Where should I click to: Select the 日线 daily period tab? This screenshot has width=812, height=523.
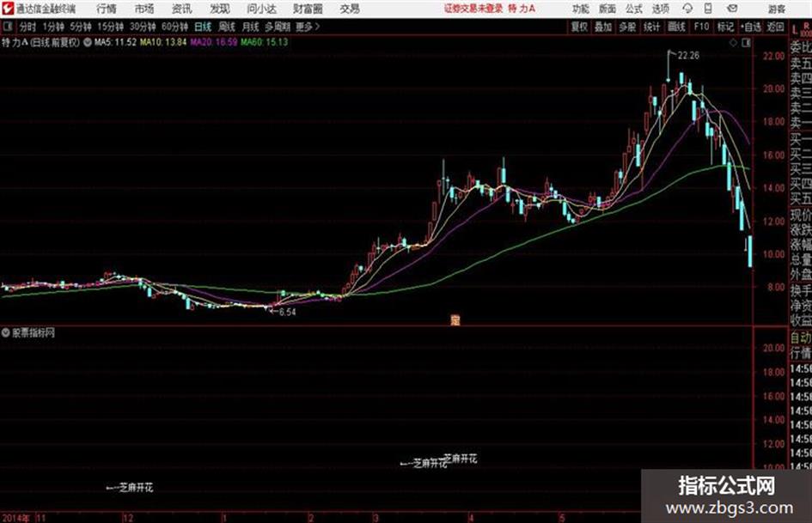203,27
